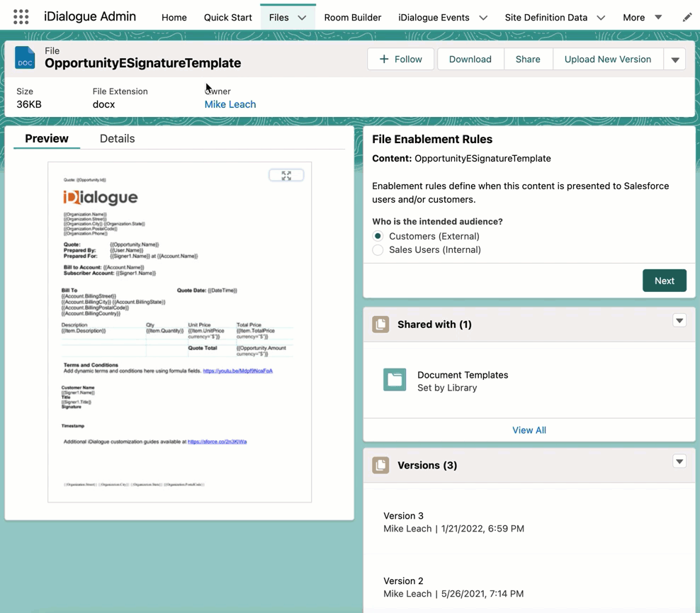Select Version 3 entry
700x613 pixels.
coord(403,516)
